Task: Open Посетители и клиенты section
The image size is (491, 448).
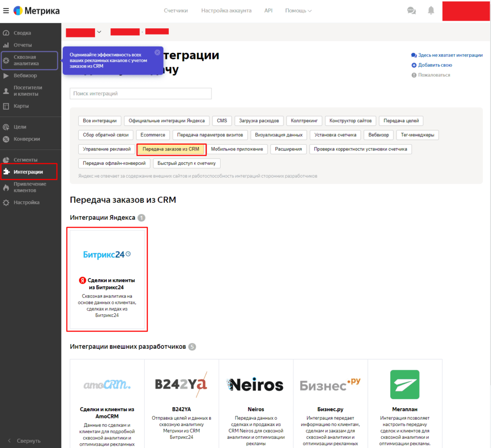Action: (27, 91)
